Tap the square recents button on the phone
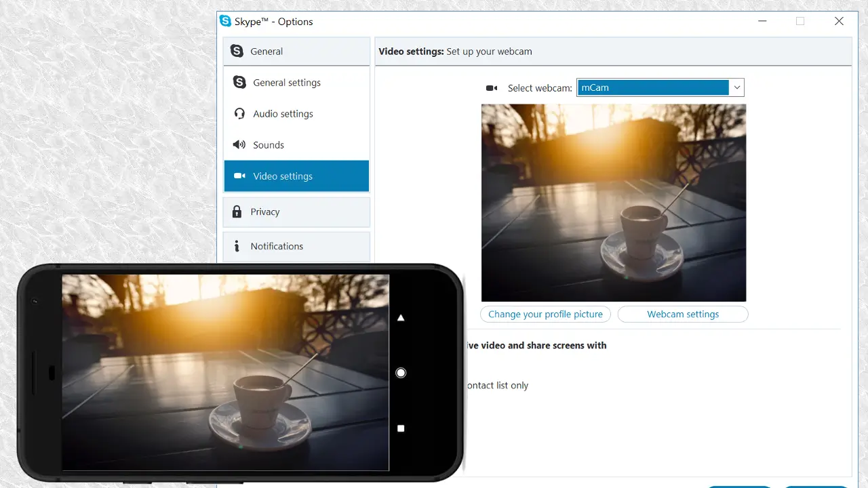The width and height of the screenshot is (868, 488). click(401, 428)
